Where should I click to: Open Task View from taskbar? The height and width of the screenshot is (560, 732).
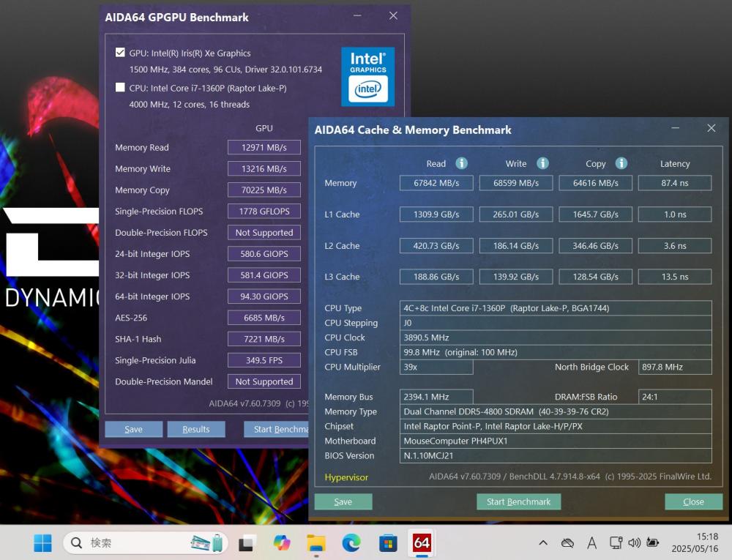pyautogui.click(x=246, y=542)
